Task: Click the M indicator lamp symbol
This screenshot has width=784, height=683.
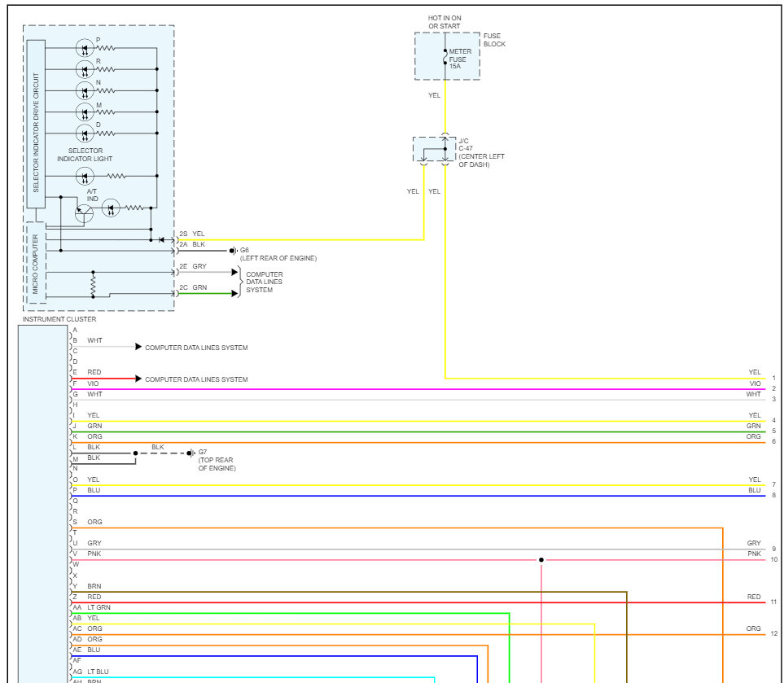Action: [x=85, y=112]
